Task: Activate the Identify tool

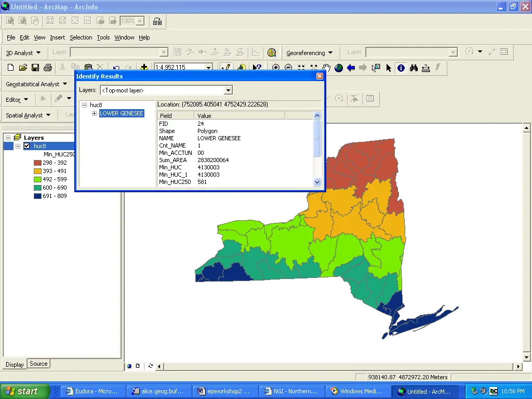Action: click(x=401, y=68)
